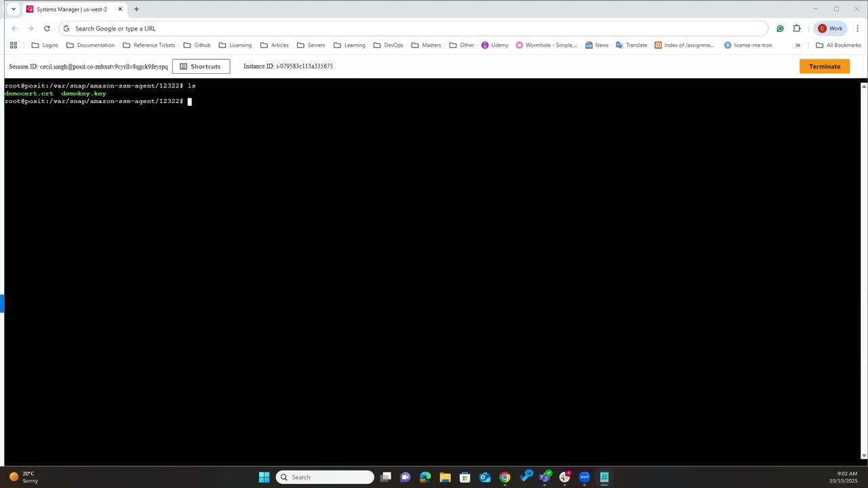Open the DevOps bookmark folder
The height and width of the screenshot is (488, 868).
(x=388, y=45)
